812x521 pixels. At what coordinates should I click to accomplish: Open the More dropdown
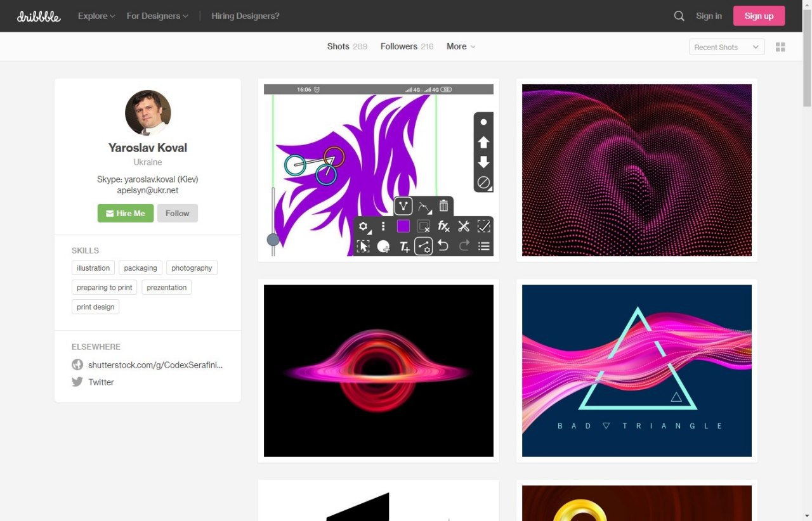(x=461, y=46)
